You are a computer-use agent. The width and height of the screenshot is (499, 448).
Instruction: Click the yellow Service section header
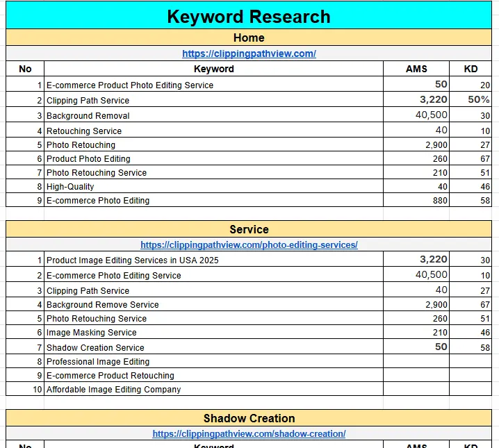coord(249,229)
